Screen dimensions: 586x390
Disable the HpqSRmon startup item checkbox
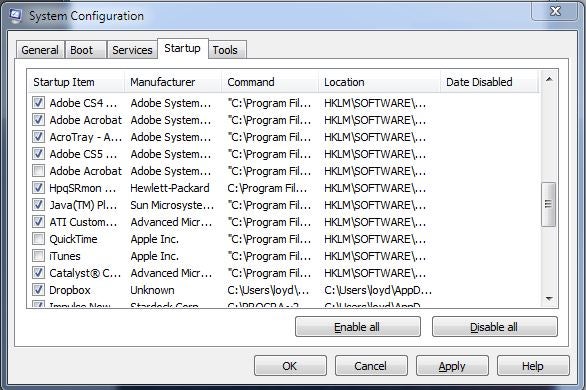[38, 188]
